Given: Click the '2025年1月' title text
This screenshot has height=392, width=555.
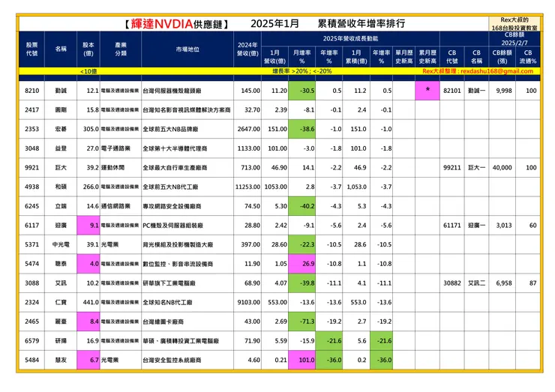Looking at the screenshot, I should [274, 24].
